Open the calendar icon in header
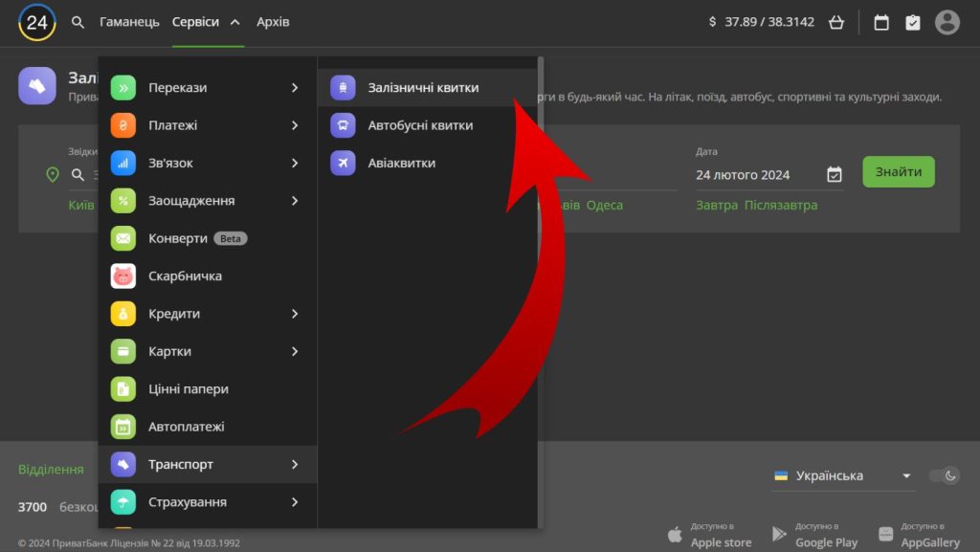This screenshot has height=552, width=980. 881,22
